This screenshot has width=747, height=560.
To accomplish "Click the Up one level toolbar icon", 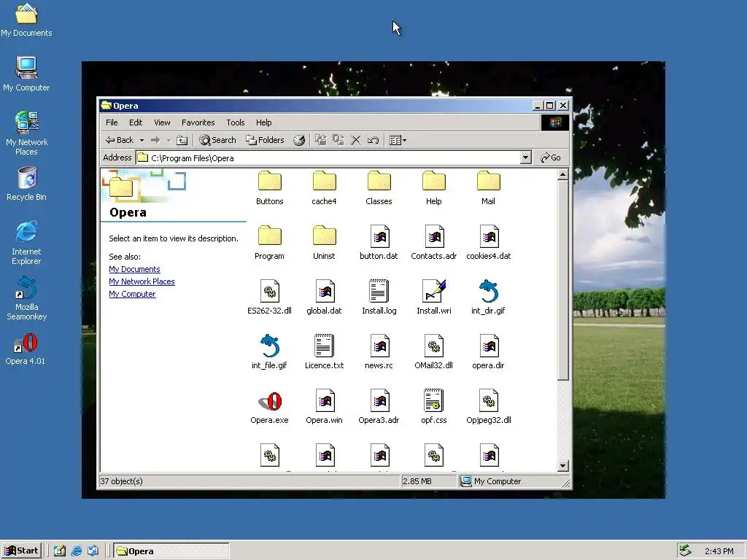I will click(182, 140).
